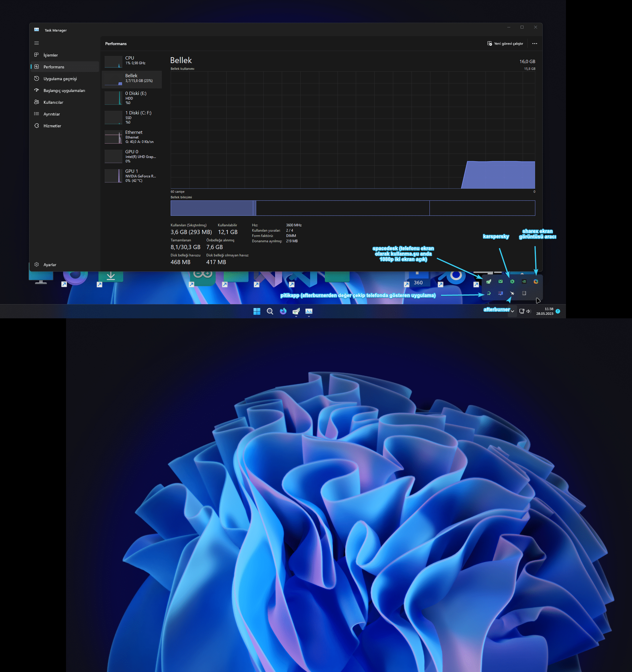Open Başlangıç uygulamaları startup page
The height and width of the screenshot is (672, 632).
[x=64, y=90]
